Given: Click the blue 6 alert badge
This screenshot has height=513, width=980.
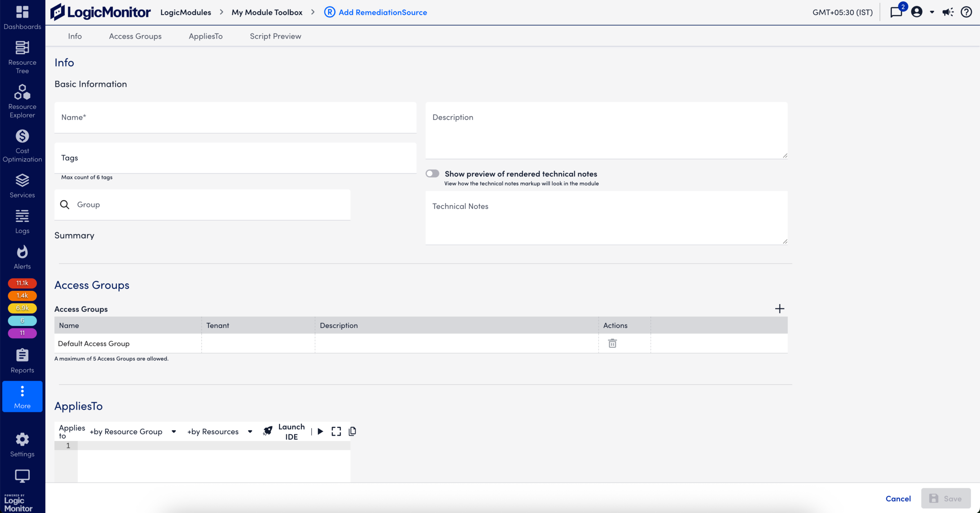Looking at the screenshot, I should click(22, 321).
